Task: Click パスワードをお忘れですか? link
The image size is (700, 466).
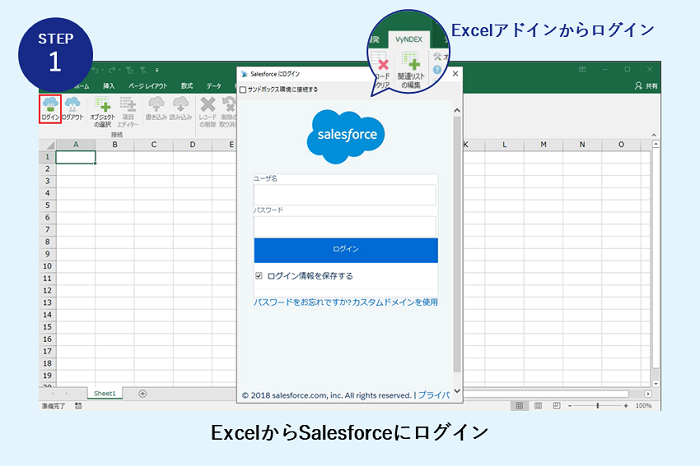Action: [x=302, y=302]
